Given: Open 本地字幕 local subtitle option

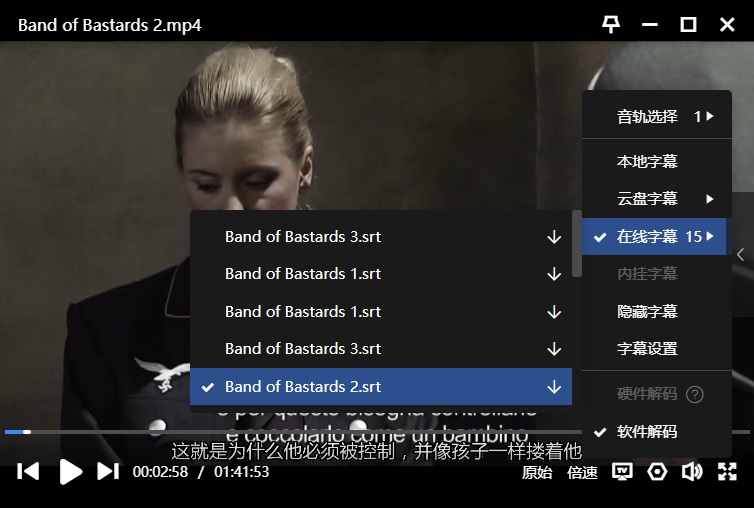Looking at the screenshot, I should (x=647, y=161).
